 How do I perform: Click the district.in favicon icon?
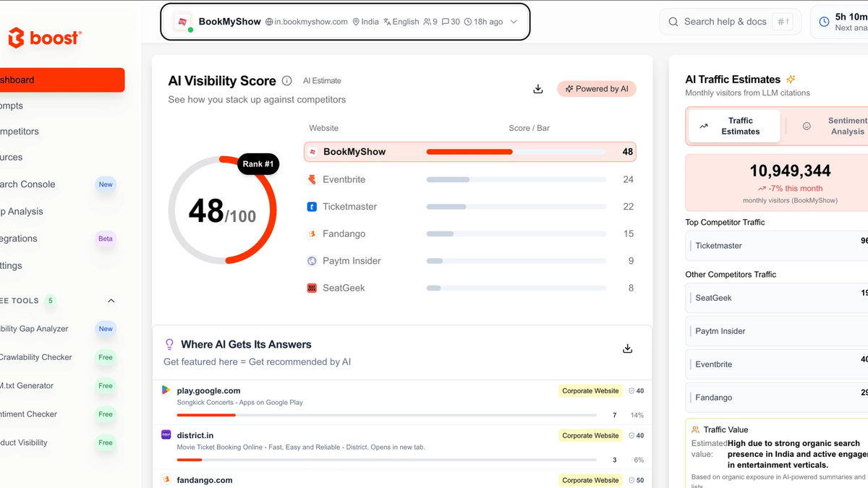click(166, 435)
